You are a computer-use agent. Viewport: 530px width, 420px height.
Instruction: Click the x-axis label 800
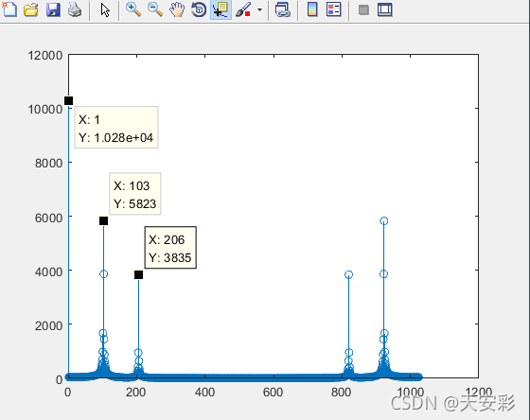pos(341,393)
